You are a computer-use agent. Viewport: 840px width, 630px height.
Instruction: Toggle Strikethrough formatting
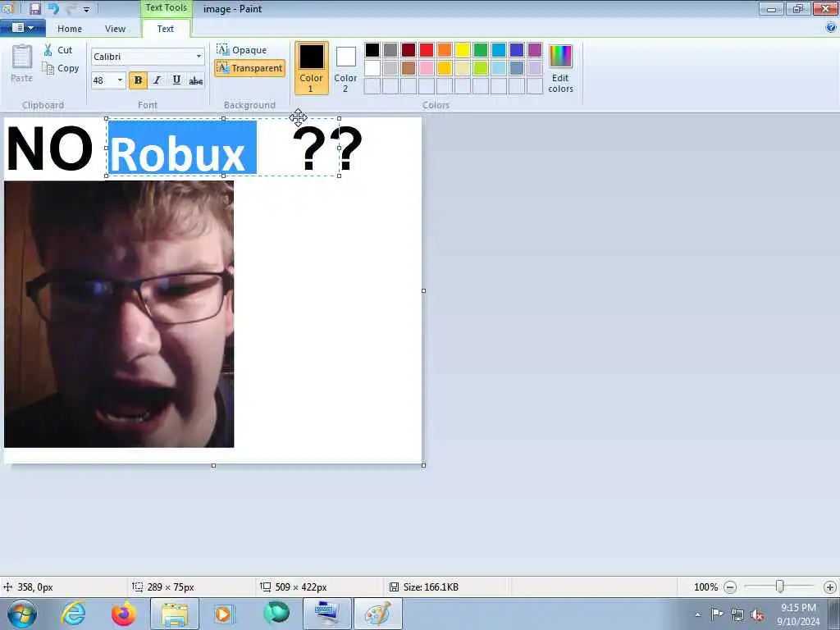coord(195,80)
